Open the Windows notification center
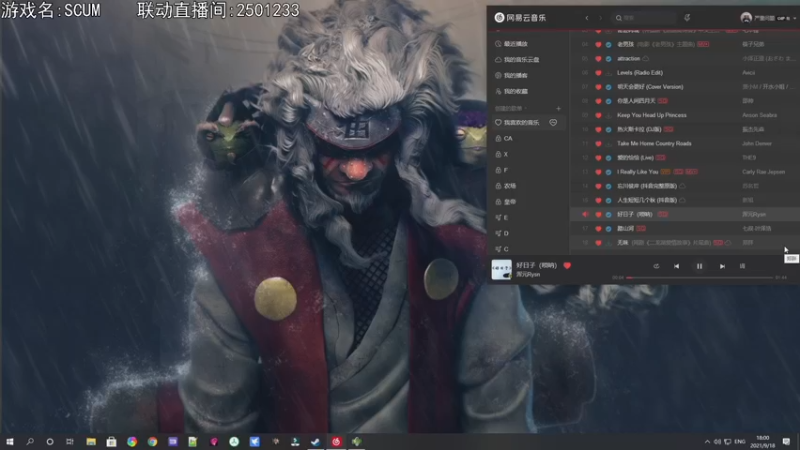 [x=786, y=442]
